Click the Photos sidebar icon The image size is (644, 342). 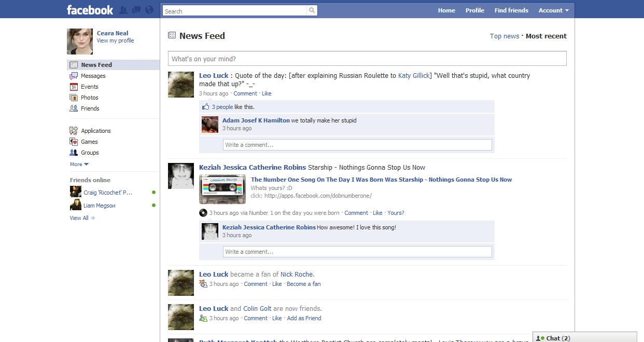click(x=74, y=98)
